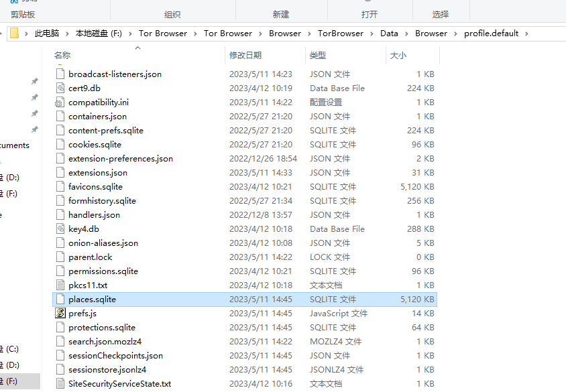Screen dimensions: 566x392
Task: Navigate to TorBrowser breadcrumb folder
Action: click(341, 34)
